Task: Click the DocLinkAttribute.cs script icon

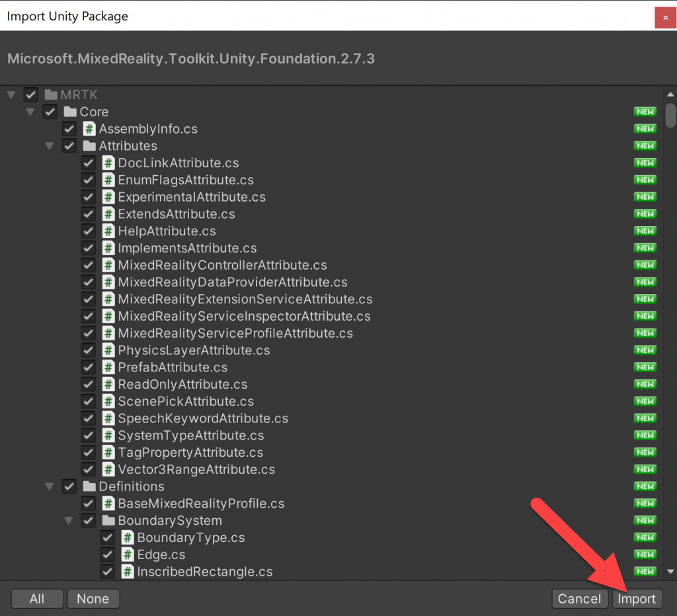Action: 108,163
